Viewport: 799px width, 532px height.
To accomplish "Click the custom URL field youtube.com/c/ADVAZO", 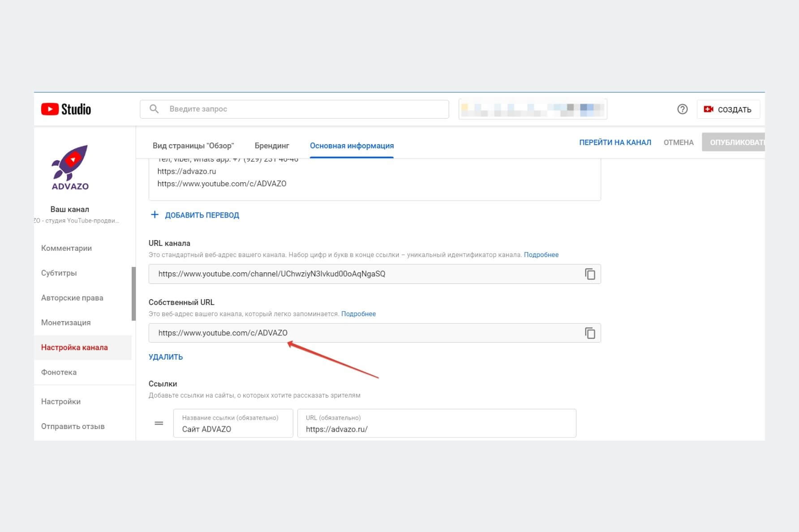I will pos(374,333).
